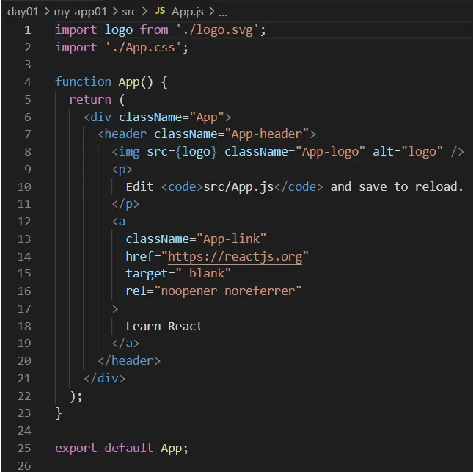
Task: Click the JS file icon in breadcrumb
Action: tap(161, 11)
